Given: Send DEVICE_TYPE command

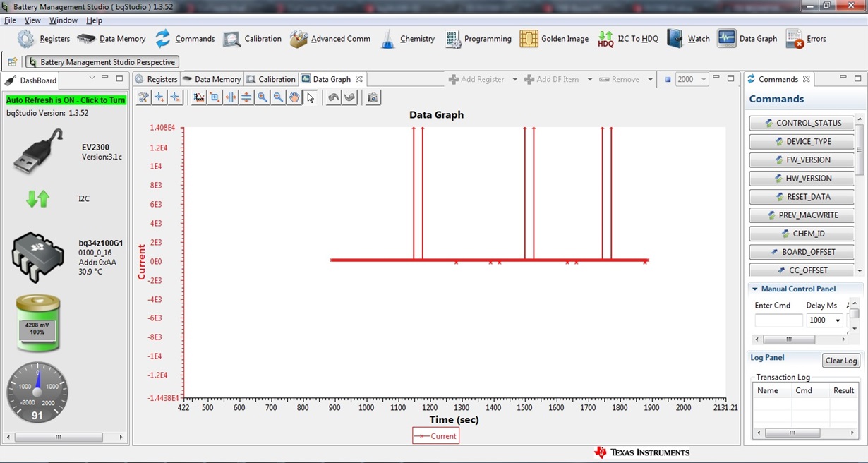Looking at the screenshot, I should tap(801, 141).
